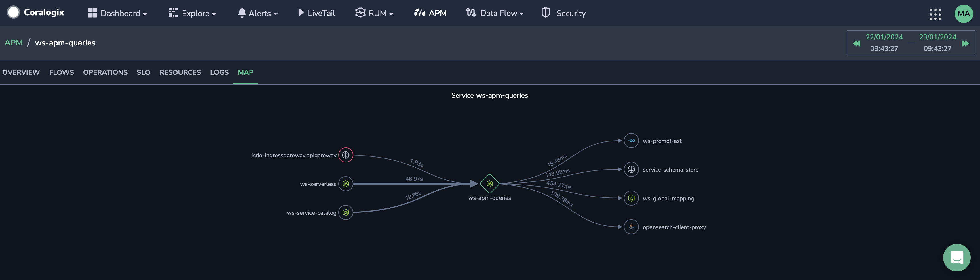Click the APM gauge icon
The width and height of the screenshot is (980, 280).
[x=419, y=13]
